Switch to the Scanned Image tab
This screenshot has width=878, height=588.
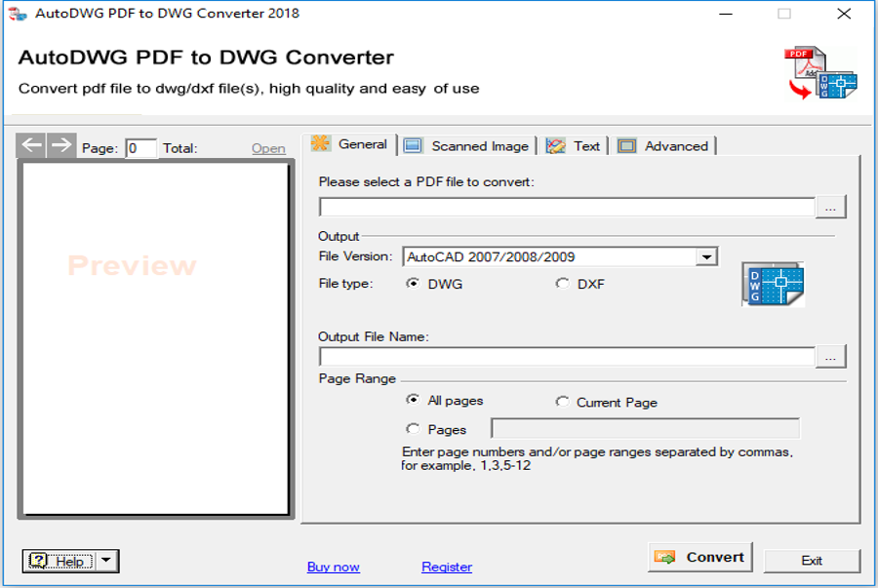[467, 146]
